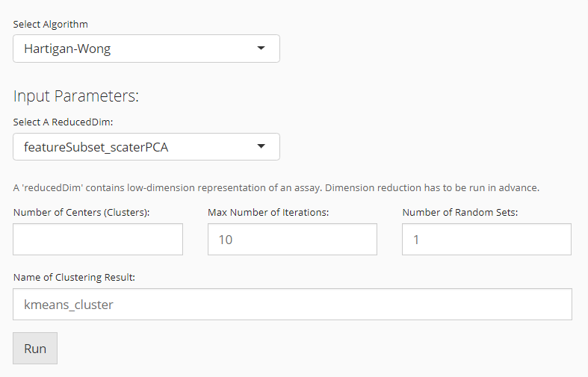Click the reducedDim help description text
This screenshot has height=377, width=588.
pos(276,187)
